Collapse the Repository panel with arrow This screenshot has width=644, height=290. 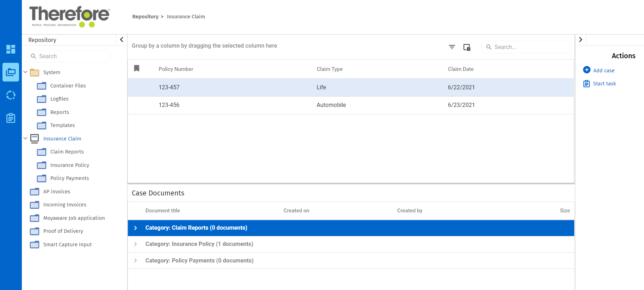pyautogui.click(x=122, y=40)
